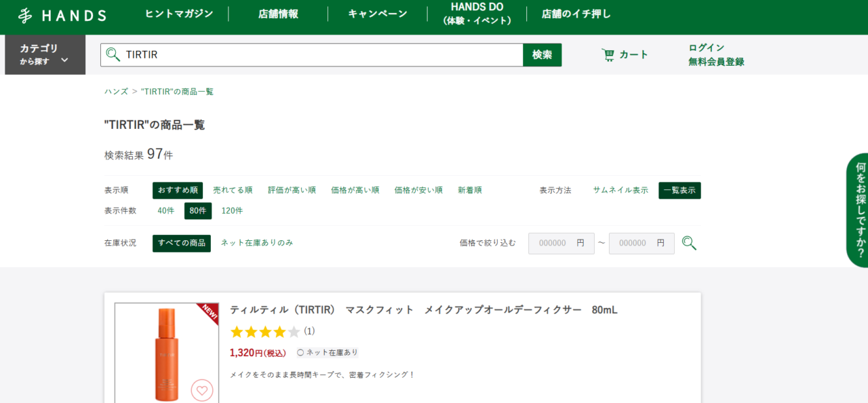Screen dimensions: 868x403
Task: Click the maximum price input field
Action: point(642,244)
